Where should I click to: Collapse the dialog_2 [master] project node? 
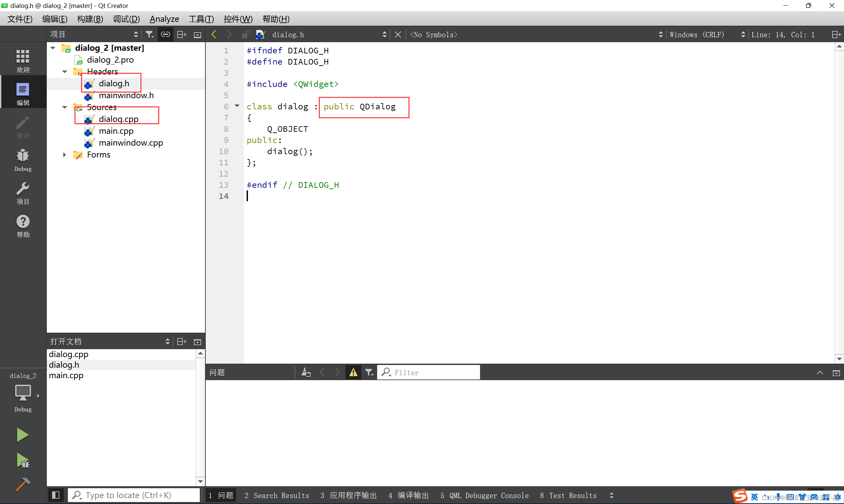pyautogui.click(x=53, y=48)
